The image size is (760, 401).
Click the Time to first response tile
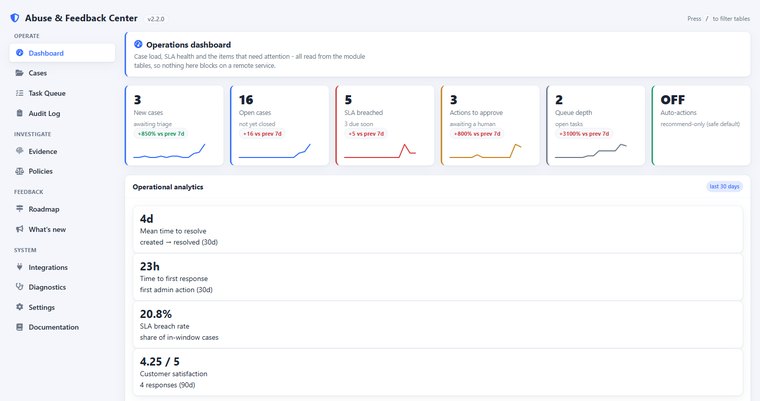(x=438, y=277)
